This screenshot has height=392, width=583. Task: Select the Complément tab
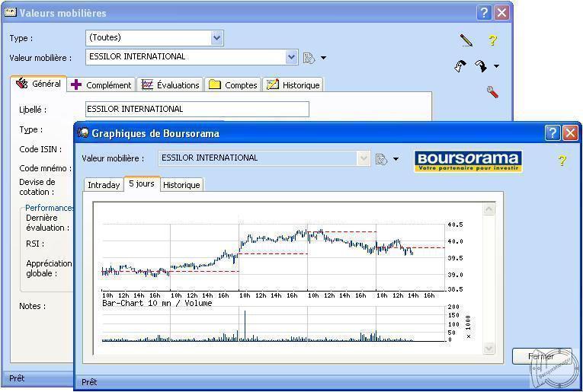(101, 85)
